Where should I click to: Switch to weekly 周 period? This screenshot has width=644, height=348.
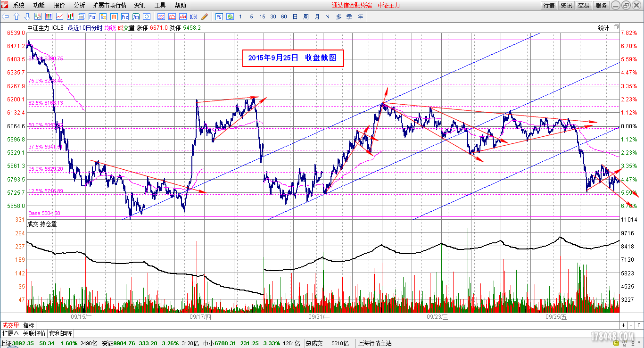tap(306, 17)
